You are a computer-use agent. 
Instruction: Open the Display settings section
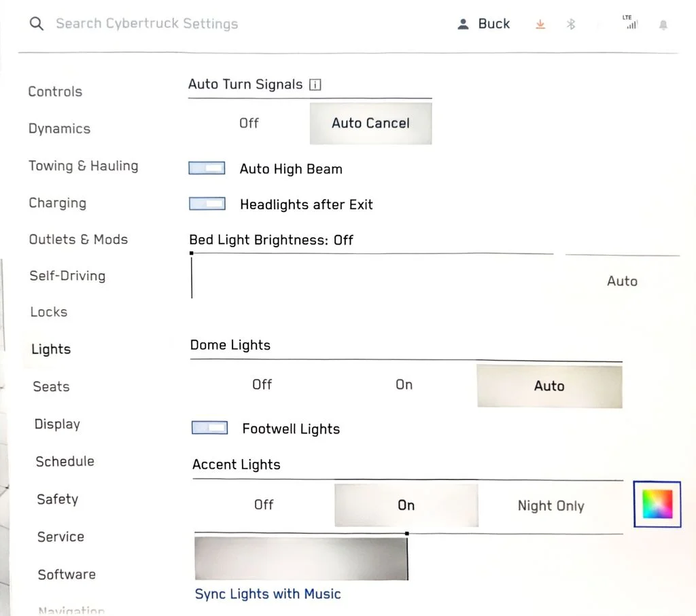(57, 424)
